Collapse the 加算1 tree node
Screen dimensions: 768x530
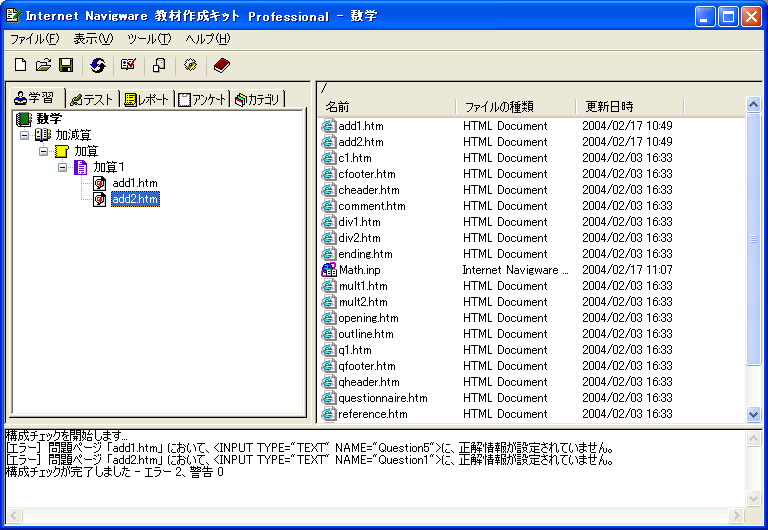click(63, 167)
